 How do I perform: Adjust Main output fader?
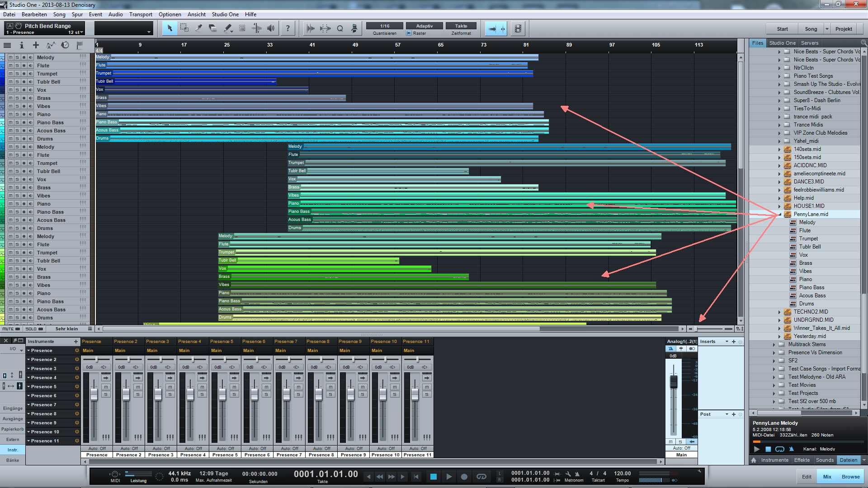[x=674, y=382]
